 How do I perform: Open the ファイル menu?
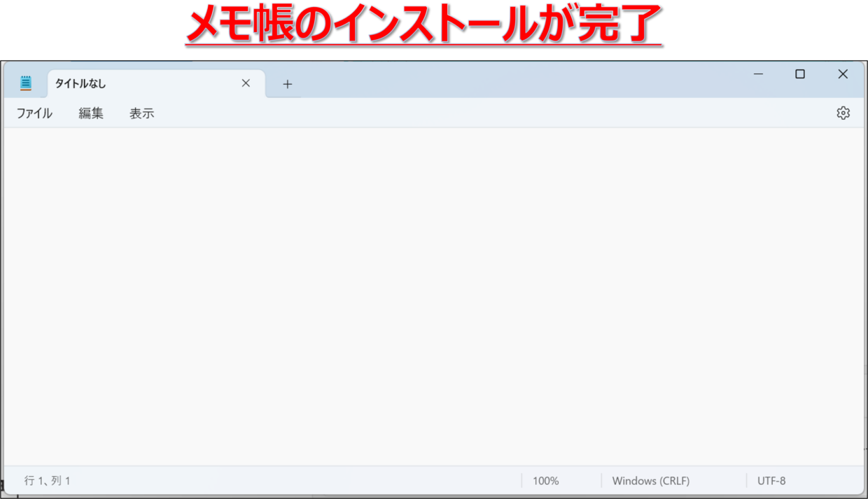click(x=34, y=113)
